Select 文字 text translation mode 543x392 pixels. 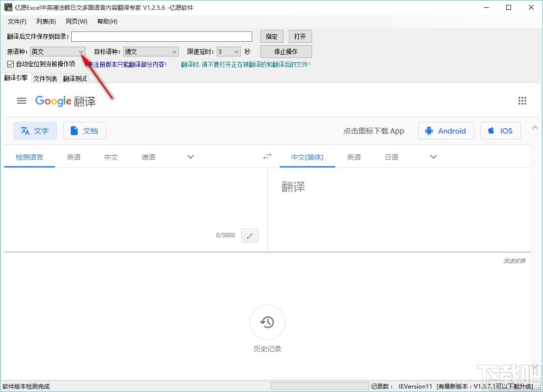coord(35,131)
